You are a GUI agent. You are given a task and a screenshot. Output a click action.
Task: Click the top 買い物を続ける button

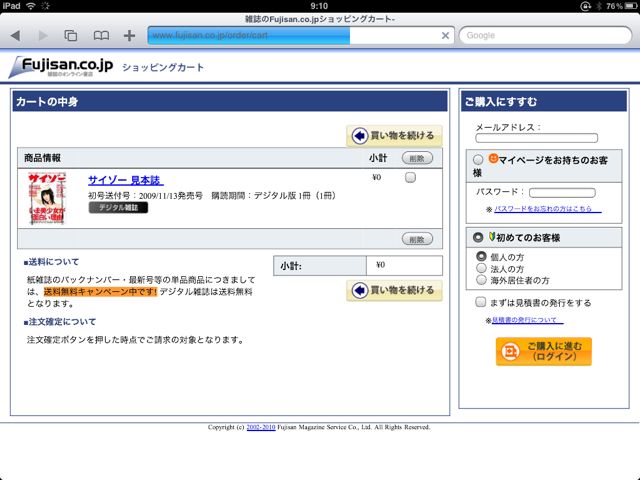pos(394,136)
